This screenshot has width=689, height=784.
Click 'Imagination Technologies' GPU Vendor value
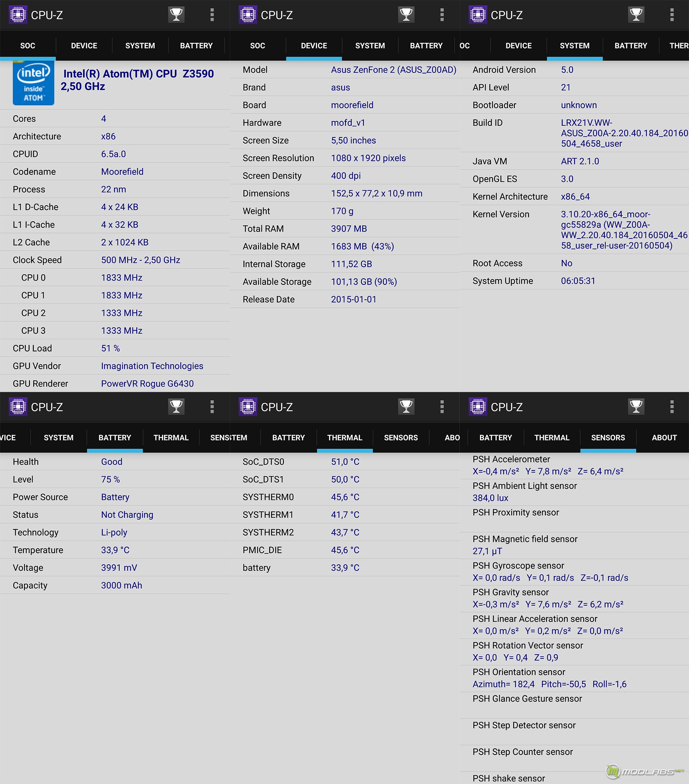click(152, 366)
